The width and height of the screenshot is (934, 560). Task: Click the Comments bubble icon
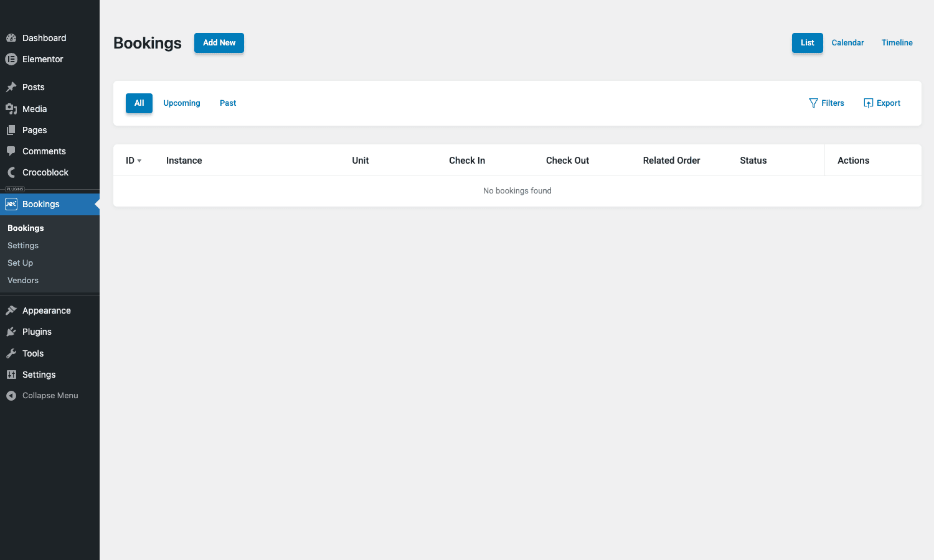[11, 151]
